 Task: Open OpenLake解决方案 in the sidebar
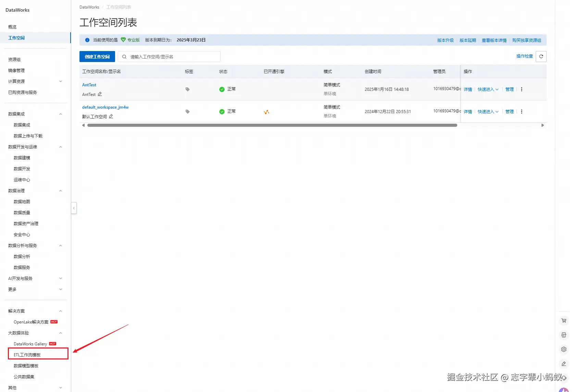pos(31,322)
